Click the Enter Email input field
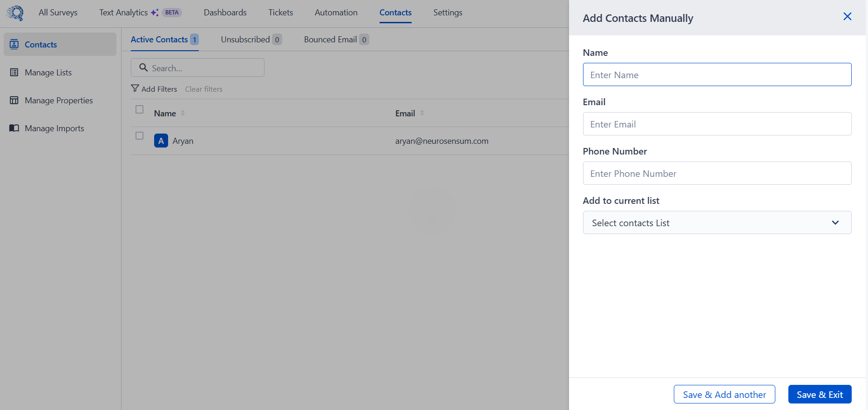Viewport: 868px width, 410px height. pos(717,124)
